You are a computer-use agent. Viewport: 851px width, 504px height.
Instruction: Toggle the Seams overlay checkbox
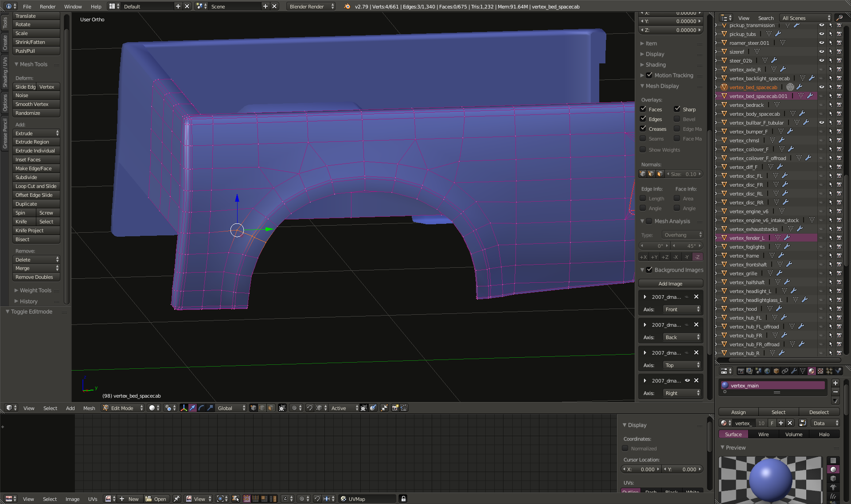(643, 139)
